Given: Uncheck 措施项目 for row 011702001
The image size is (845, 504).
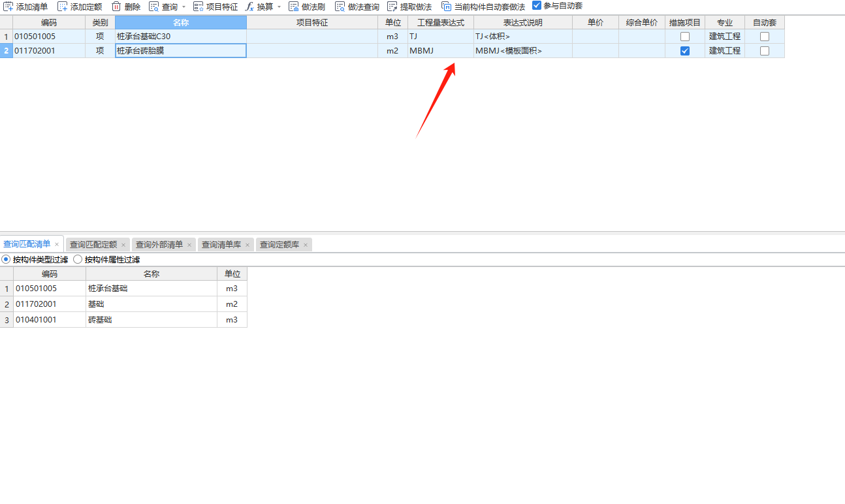Looking at the screenshot, I should tap(685, 51).
